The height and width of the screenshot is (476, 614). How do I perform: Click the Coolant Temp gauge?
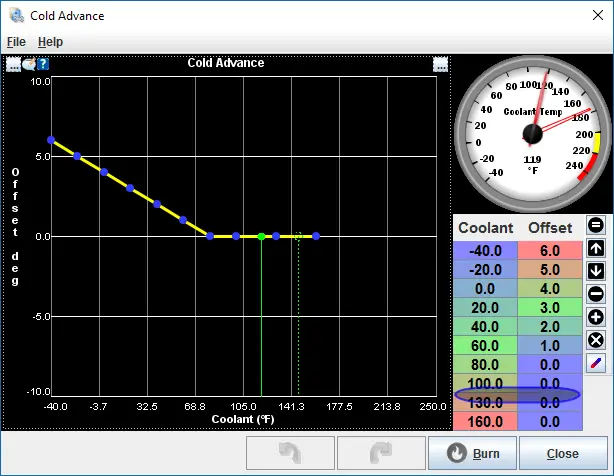click(530, 132)
